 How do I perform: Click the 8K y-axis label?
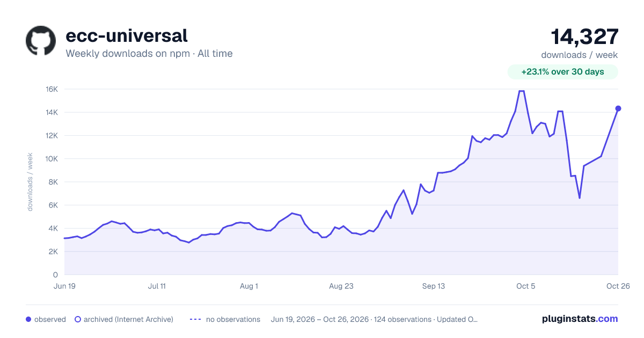(x=53, y=182)
